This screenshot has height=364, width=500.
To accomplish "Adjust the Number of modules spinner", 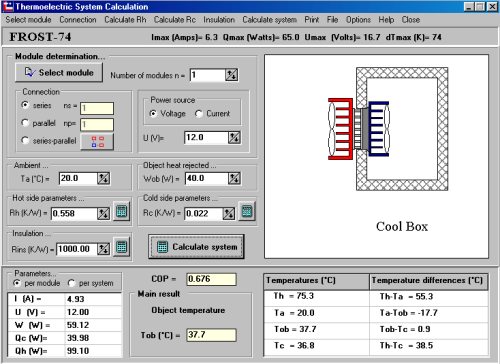I will (x=231, y=75).
